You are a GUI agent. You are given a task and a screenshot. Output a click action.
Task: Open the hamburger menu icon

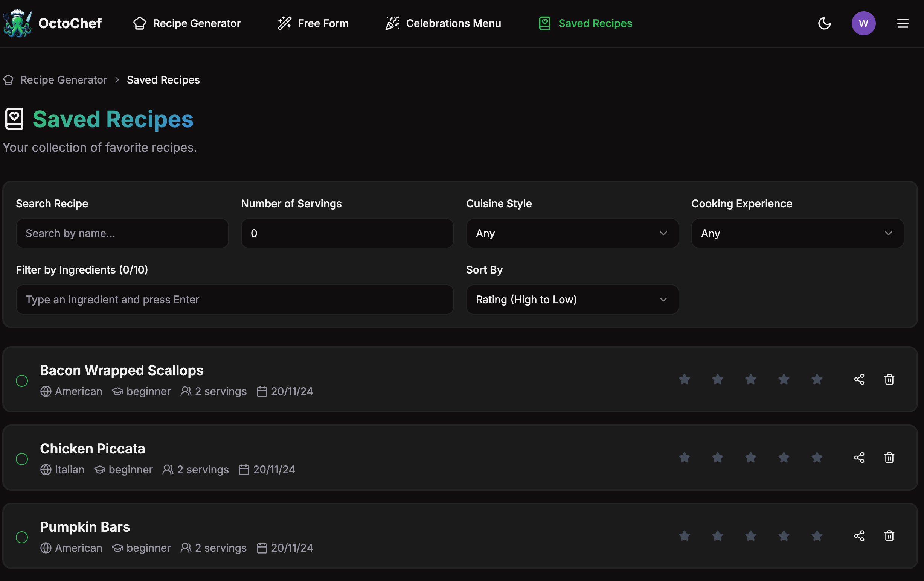click(903, 23)
